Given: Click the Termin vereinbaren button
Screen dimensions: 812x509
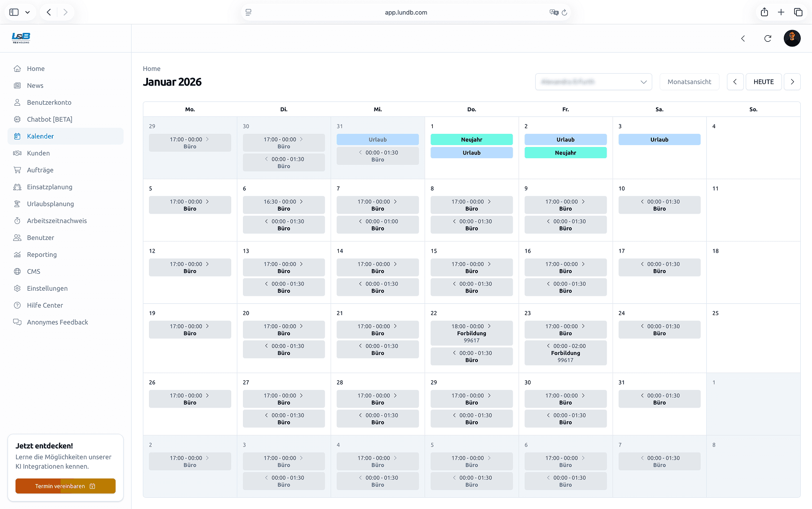Looking at the screenshot, I should tap(65, 486).
